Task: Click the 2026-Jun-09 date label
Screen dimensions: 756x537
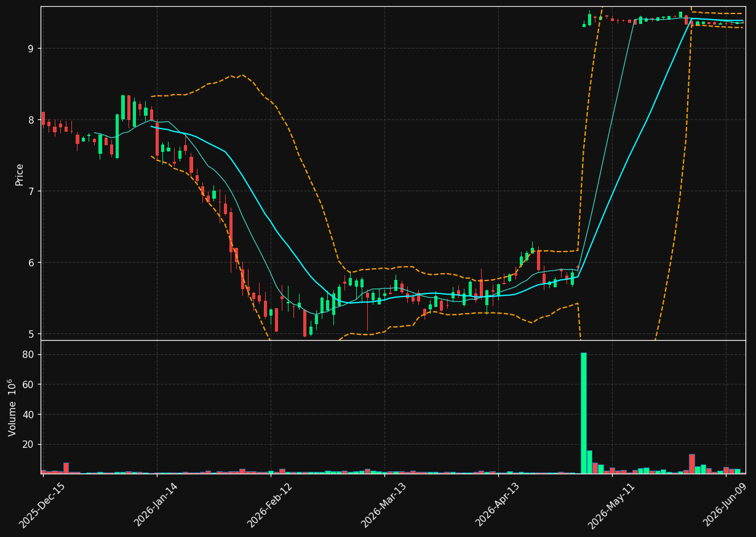Action: pos(725,505)
